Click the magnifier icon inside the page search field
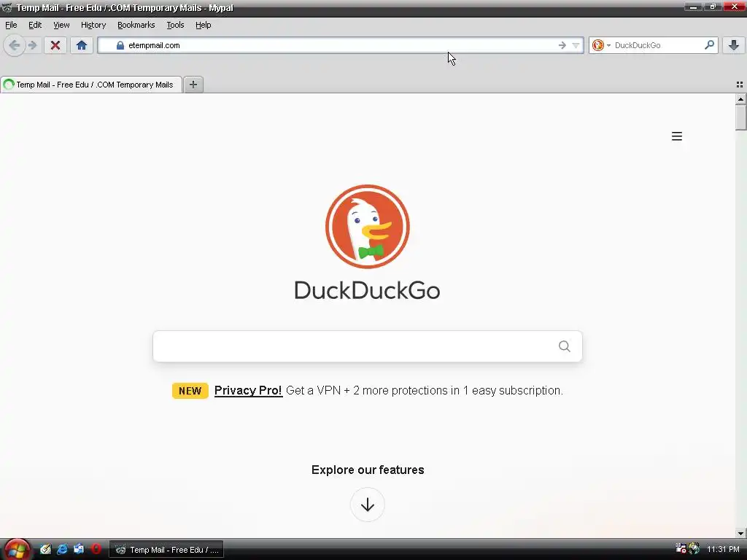The width and height of the screenshot is (747, 560). (564, 346)
